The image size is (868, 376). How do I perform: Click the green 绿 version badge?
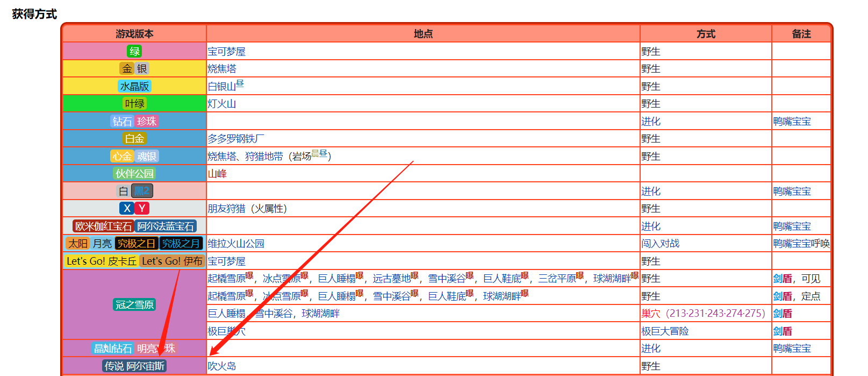point(134,52)
